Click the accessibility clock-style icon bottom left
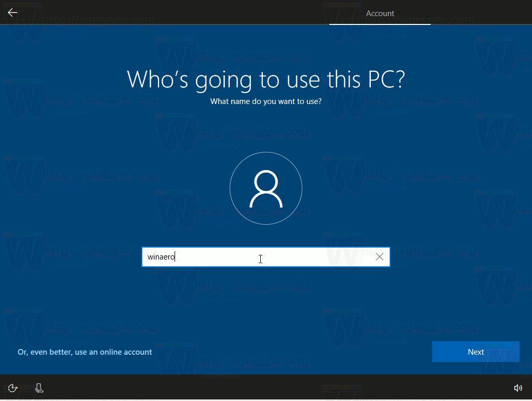This screenshot has width=532, height=401. click(x=12, y=387)
